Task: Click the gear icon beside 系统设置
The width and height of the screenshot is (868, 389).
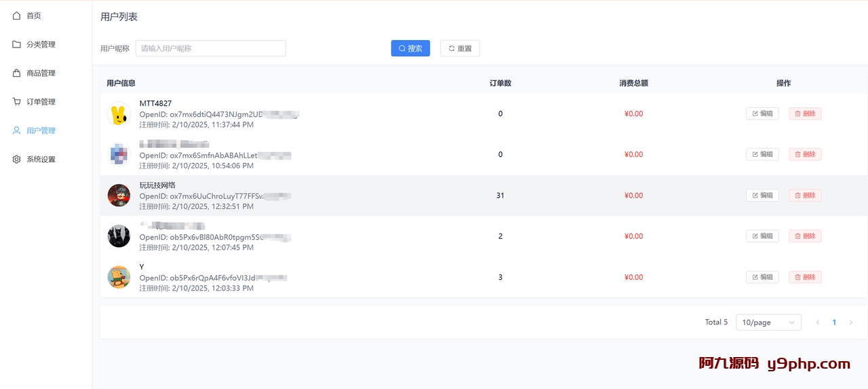Action: (17, 159)
